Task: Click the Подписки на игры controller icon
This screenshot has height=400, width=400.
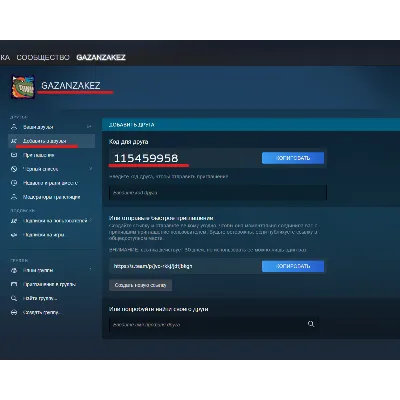Action: [x=14, y=235]
